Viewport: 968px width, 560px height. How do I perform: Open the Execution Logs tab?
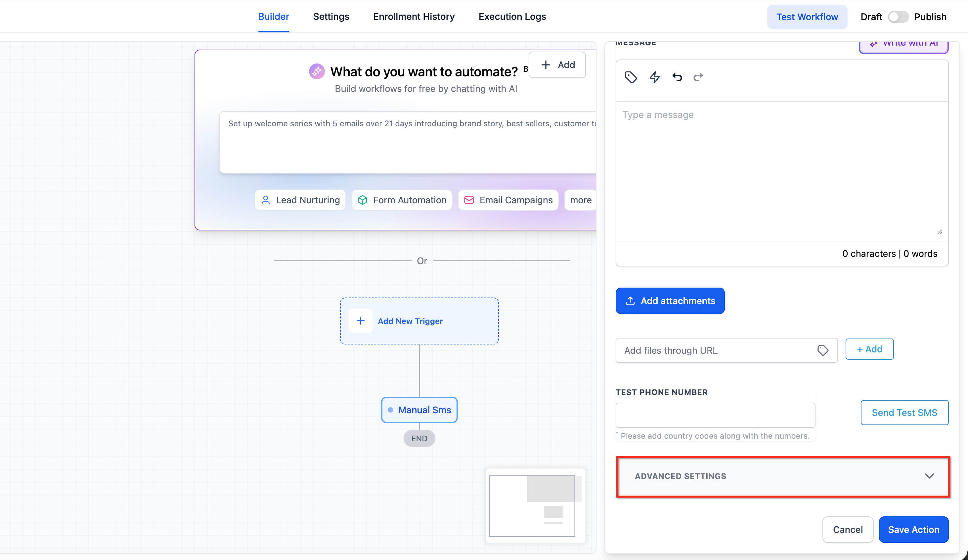click(x=512, y=17)
